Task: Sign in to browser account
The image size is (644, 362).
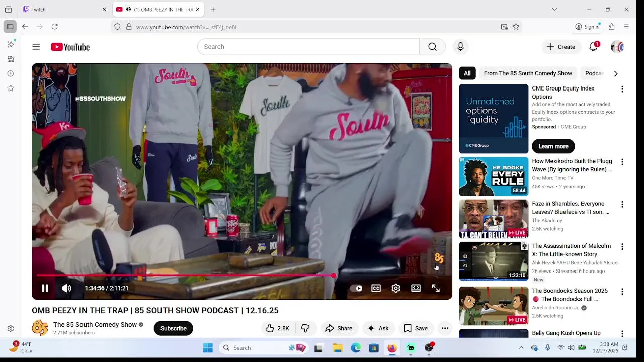Action: [x=588, y=27]
